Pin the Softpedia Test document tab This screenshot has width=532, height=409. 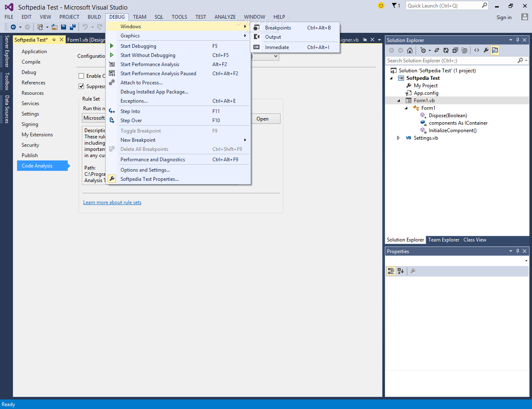click(x=54, y=39)
